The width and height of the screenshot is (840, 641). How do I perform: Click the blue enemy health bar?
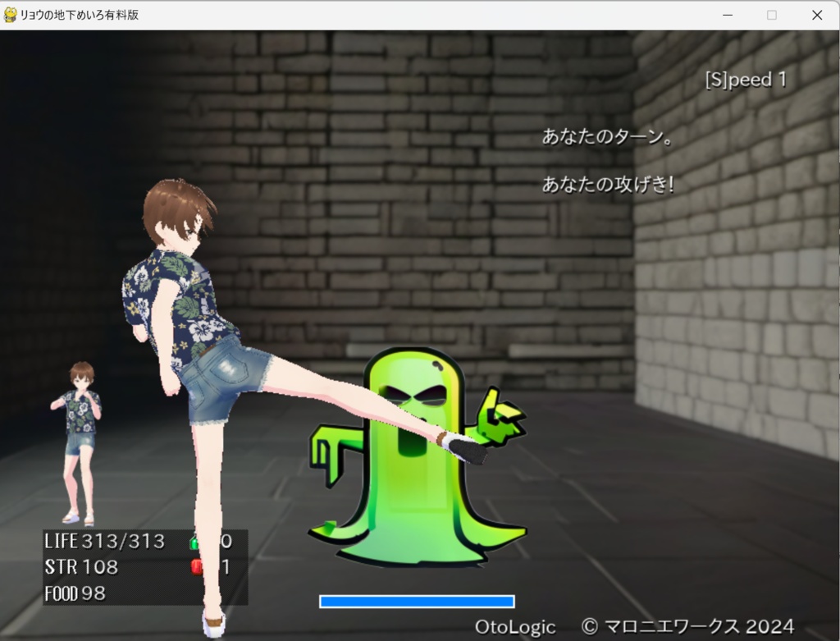pos(418,602)
